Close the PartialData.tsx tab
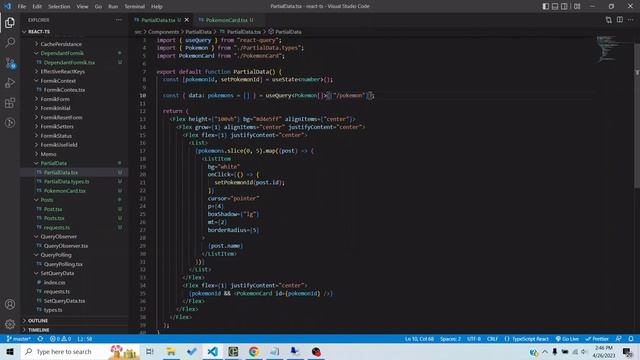640x360 pixels. [x=187, y=20]
